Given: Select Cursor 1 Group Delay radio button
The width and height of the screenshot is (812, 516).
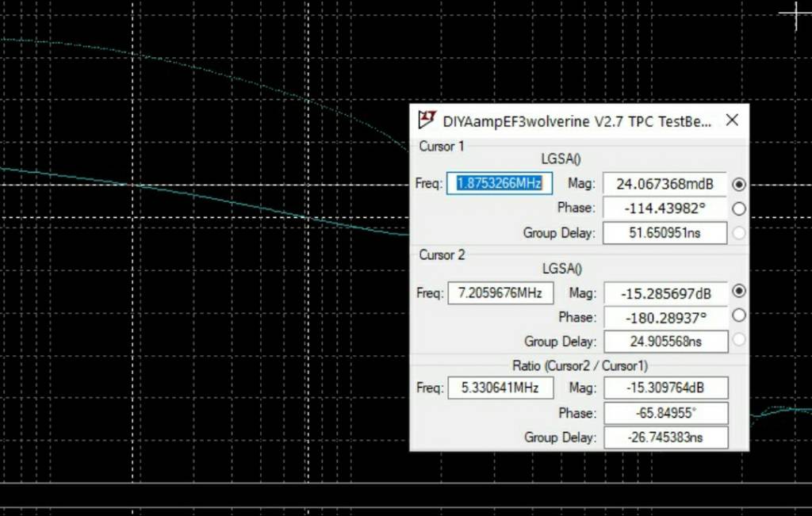Looking at the screenshot, I should click(x=739, y=233).
